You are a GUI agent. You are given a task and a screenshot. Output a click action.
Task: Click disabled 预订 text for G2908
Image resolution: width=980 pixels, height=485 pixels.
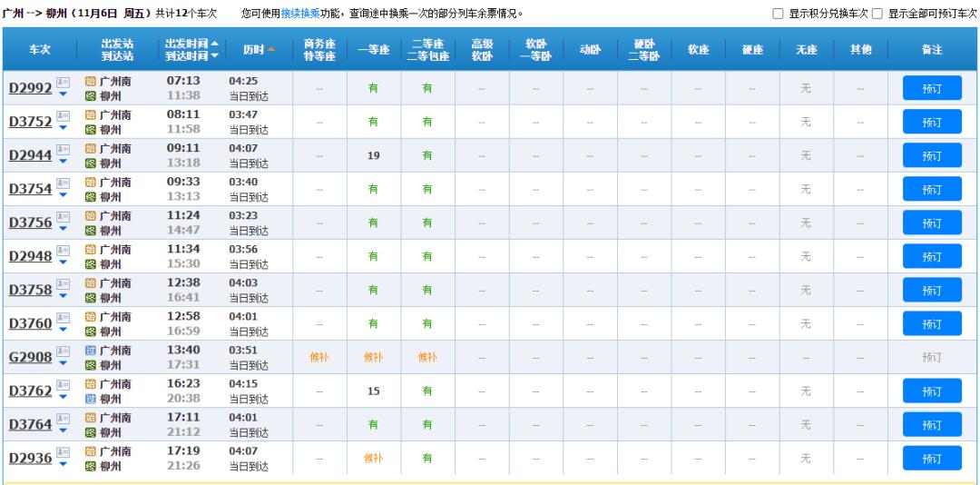(x=932, y=357)
